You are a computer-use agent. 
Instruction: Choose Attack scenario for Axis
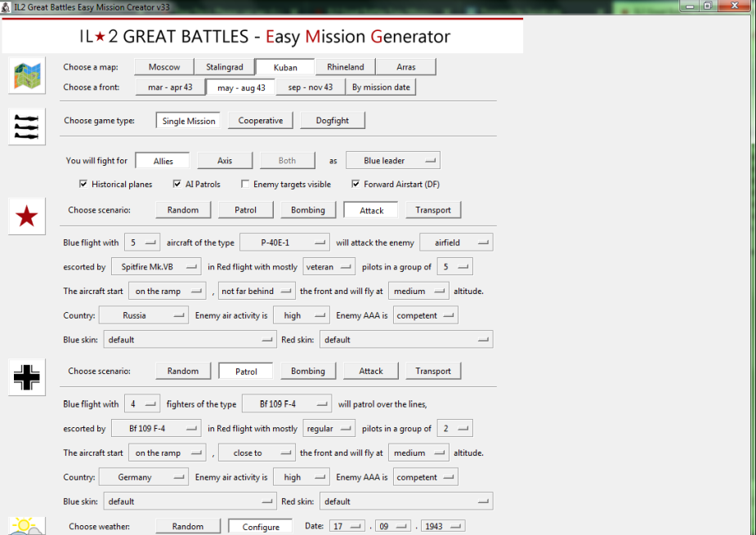tap(371, 371)
